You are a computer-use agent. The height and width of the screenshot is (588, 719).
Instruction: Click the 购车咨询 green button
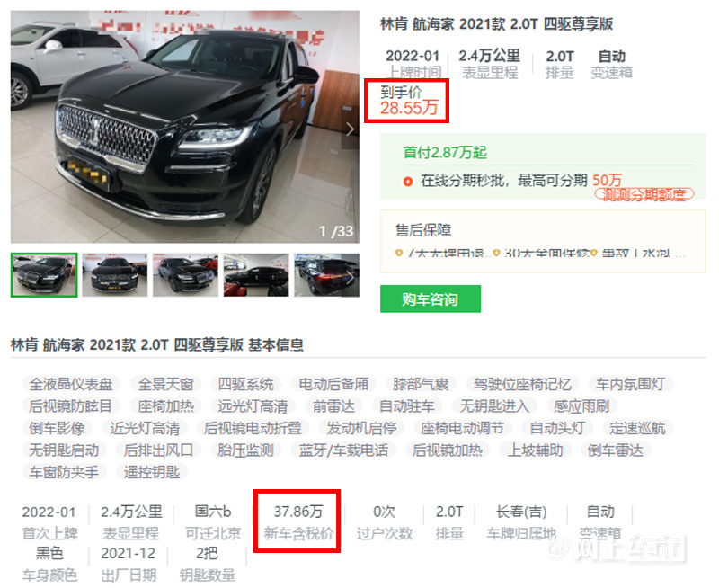(431, 299)
